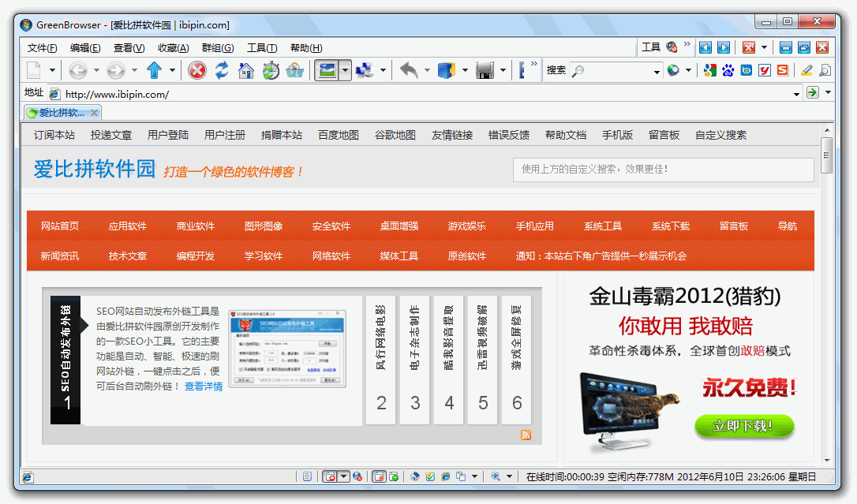The image size is (857, 504).
Task: Click the SEO tool screenshot thumbnail
Action: tap(287, 349)
